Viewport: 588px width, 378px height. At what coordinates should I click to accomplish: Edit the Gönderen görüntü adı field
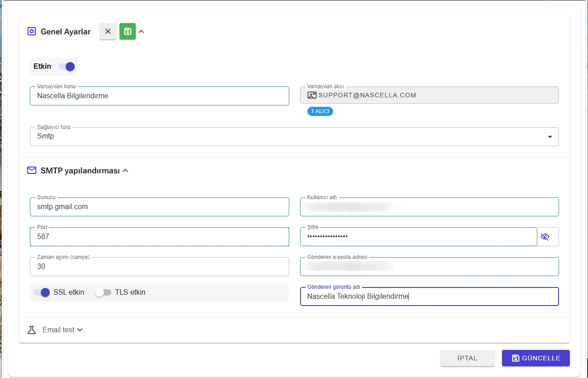pos(429,297)
